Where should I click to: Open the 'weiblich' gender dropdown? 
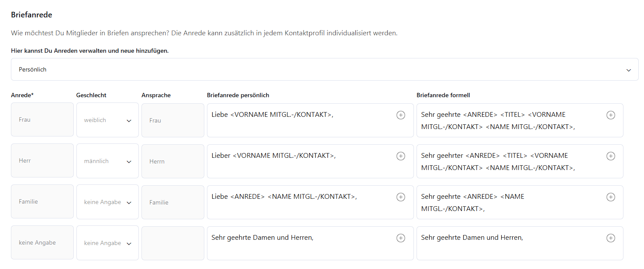107,120
